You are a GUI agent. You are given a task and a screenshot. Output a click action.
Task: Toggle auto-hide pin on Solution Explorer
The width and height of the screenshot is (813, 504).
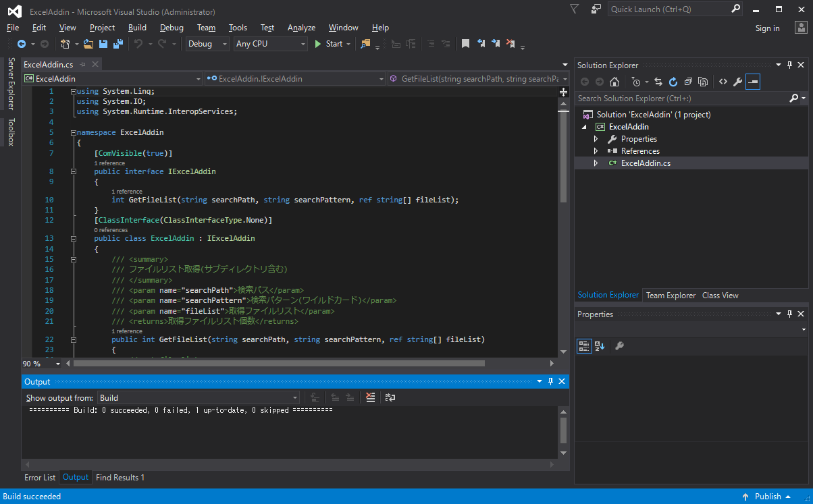coord(789,65)
